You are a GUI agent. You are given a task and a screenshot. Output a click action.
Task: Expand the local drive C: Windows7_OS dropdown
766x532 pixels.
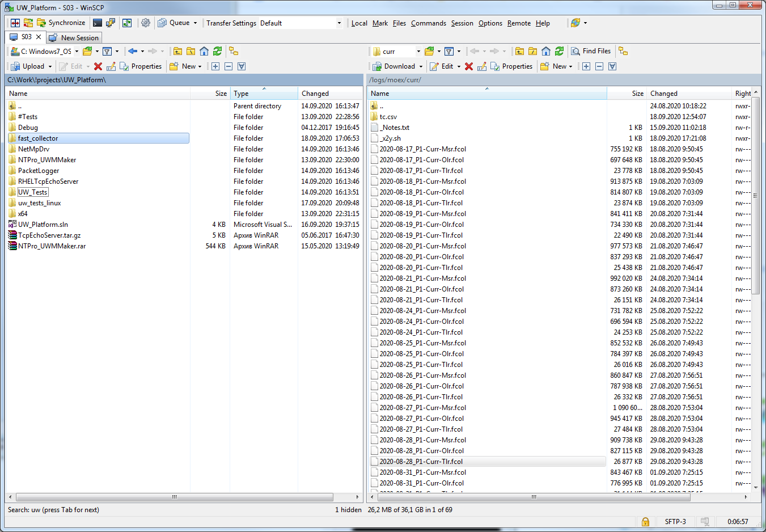pyautogui.click(x=77, y=52)
